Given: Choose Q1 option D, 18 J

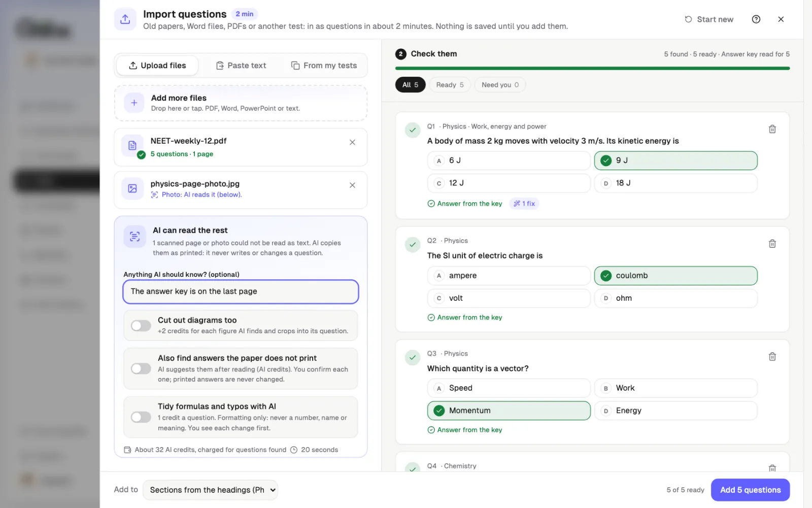Looking at the screenshot, I should coord(675,183).
